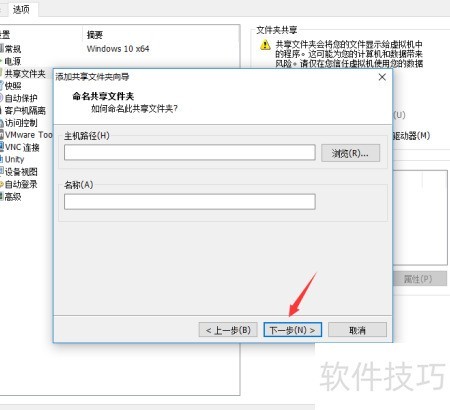Viewport: 450px width, 410px height.
Task: Select 快照 snapshot settings item
Action: click(13, 86)
